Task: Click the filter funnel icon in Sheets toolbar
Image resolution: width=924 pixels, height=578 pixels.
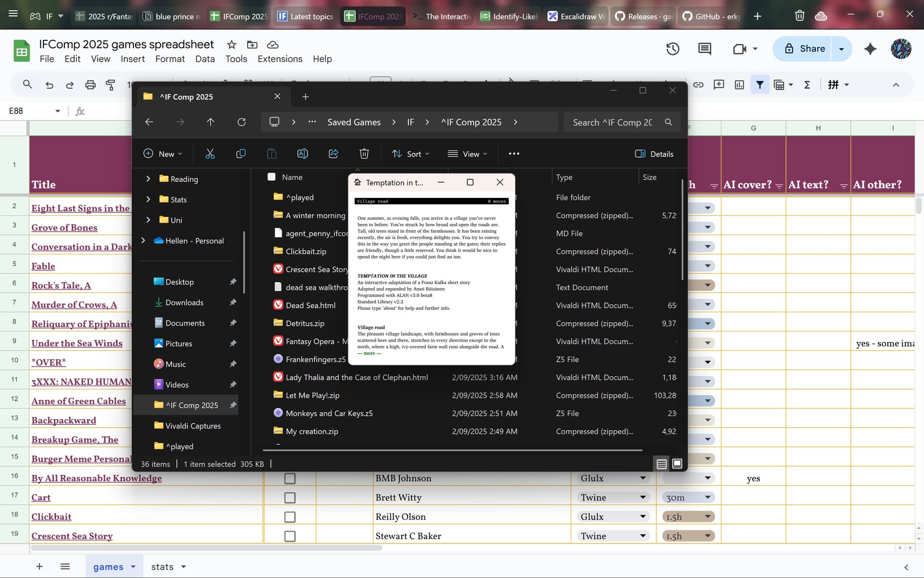Action: coord(759,85)
